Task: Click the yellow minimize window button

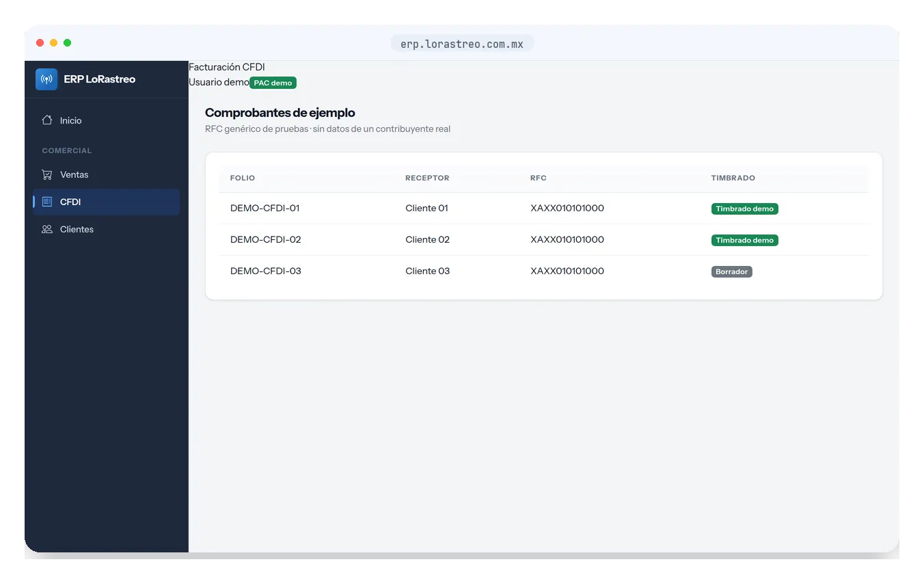Action: (x=54, y=43)
